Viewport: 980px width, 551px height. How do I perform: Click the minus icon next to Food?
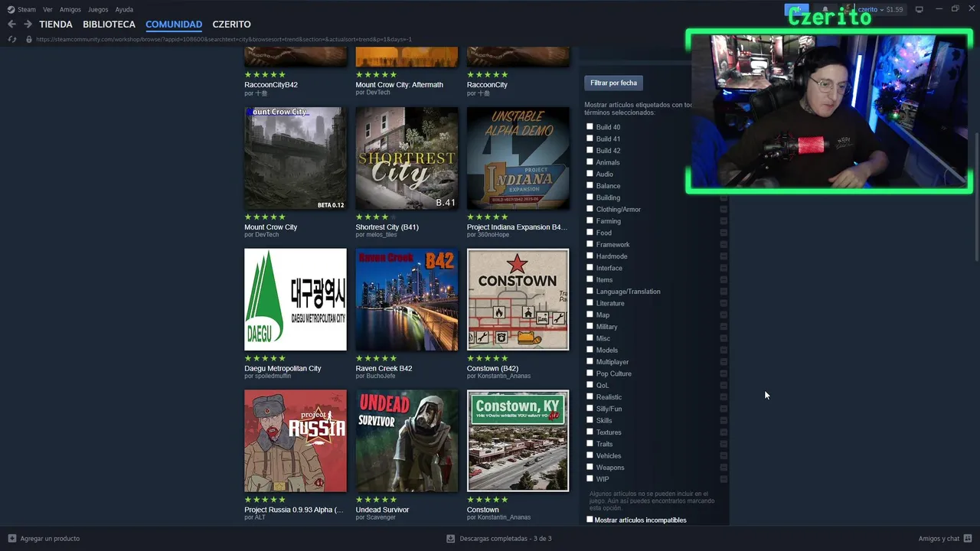coord(724,233)
